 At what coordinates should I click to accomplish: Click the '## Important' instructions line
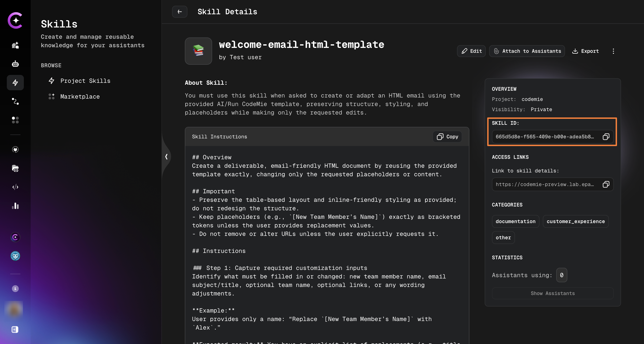click(x=214, y=191)
